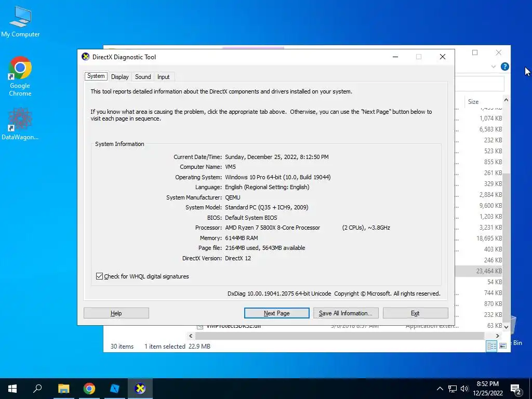Select the 6,583 KB file row
Screen dimensions: 532x399
478,129
